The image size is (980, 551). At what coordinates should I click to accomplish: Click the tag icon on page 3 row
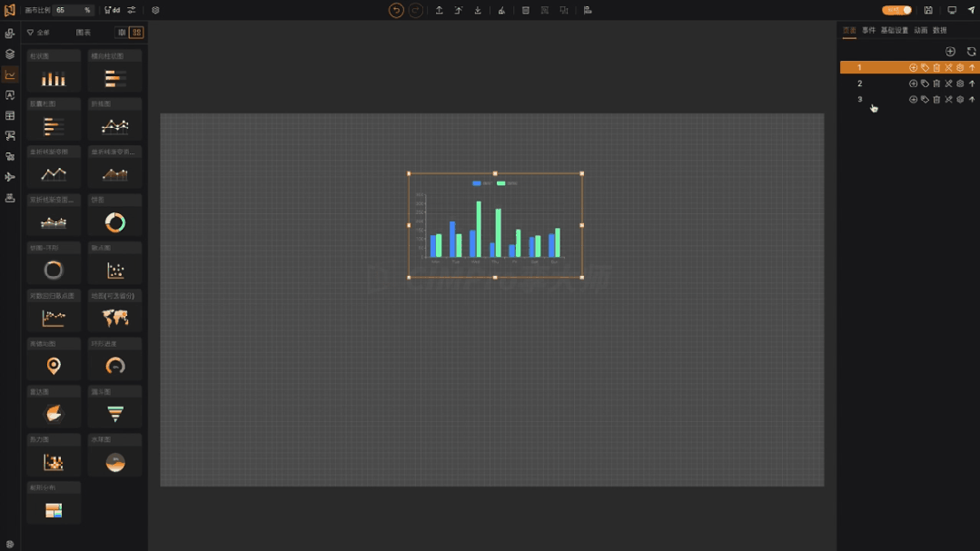click(925, 99)
